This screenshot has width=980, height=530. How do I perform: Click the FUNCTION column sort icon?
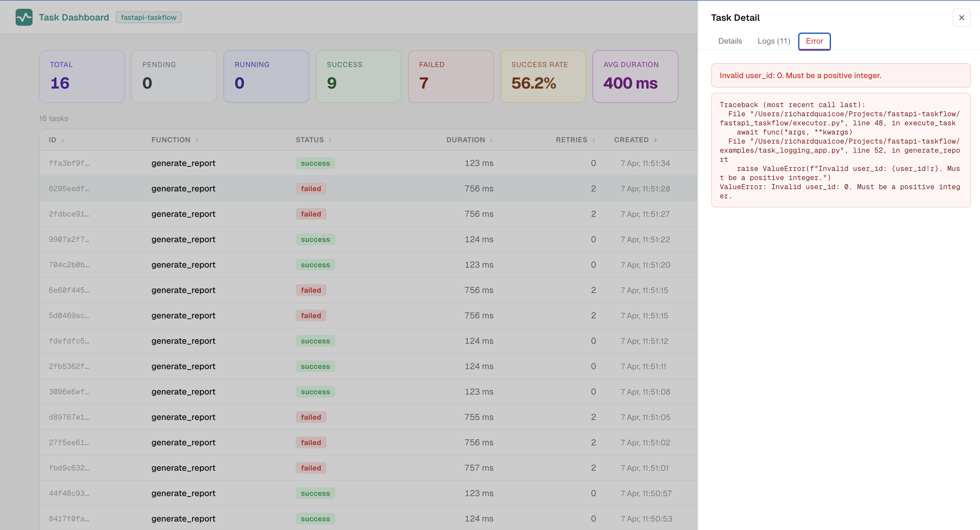197,141
